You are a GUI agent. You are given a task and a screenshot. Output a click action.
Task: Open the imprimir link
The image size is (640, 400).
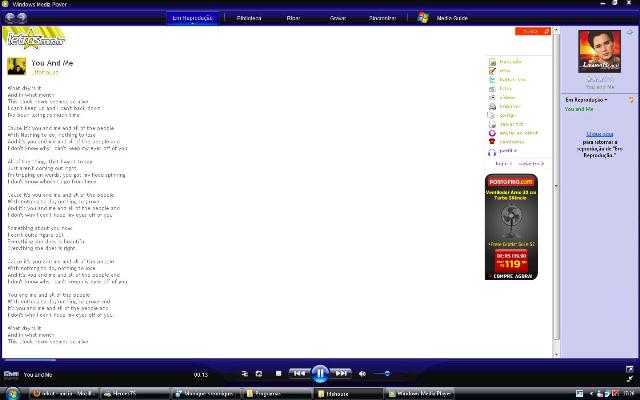tap(510, 106)
